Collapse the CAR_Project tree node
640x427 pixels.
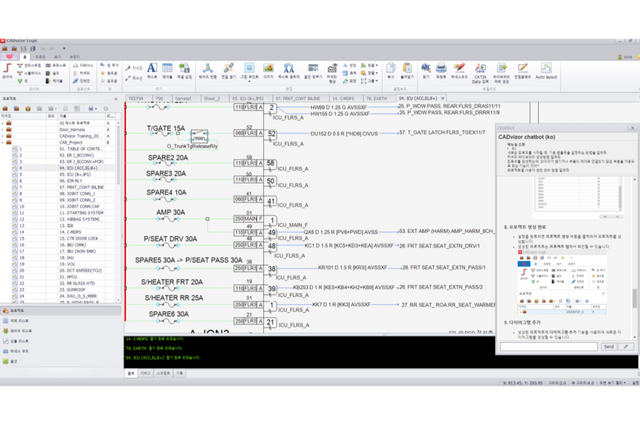tap(4, 142)
